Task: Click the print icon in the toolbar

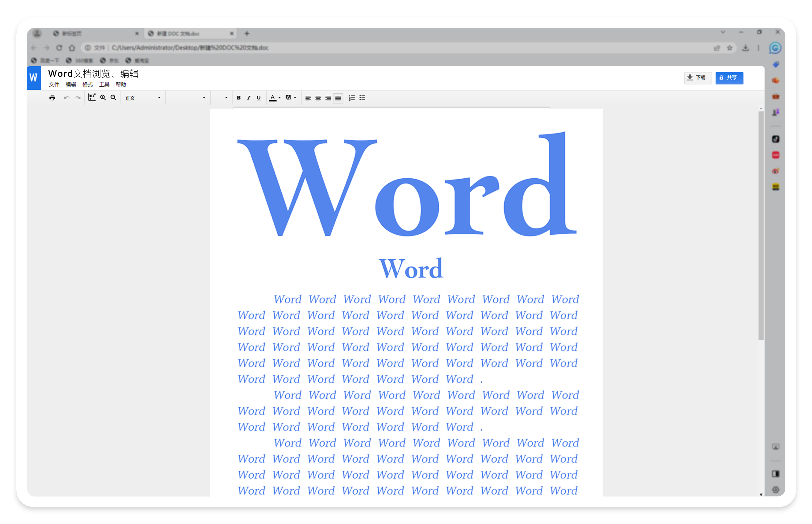Action: (x=52, y=98)
